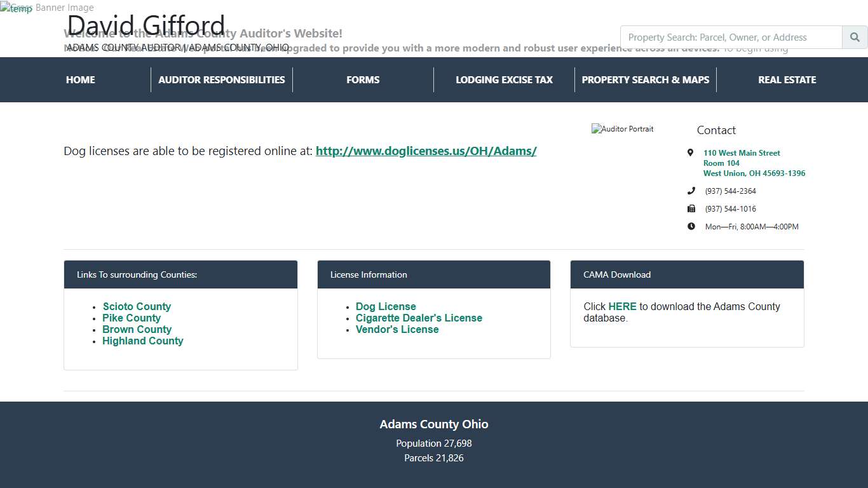Open the HOME navigation menu item

(80, 79)
